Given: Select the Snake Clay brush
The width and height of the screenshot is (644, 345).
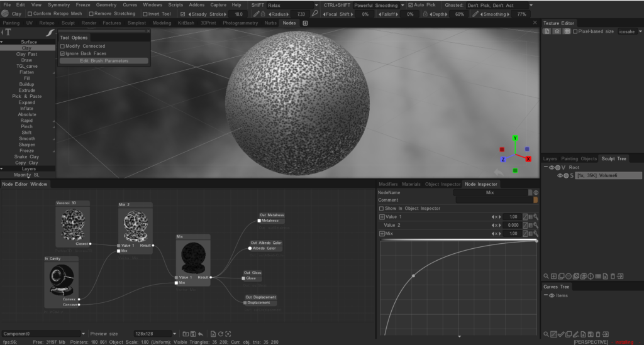Looking at the screenshot, I should pyautogui.click(x=27, y=156).
